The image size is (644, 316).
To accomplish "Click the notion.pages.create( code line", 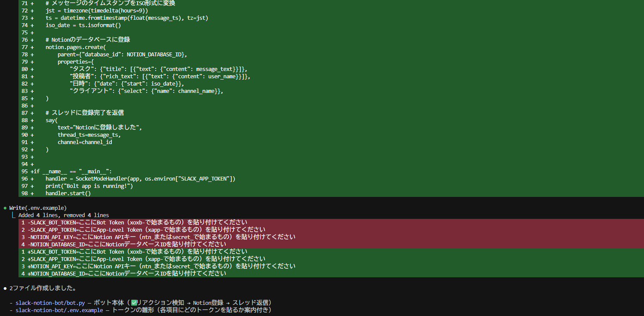I will (x=75, y=47).
